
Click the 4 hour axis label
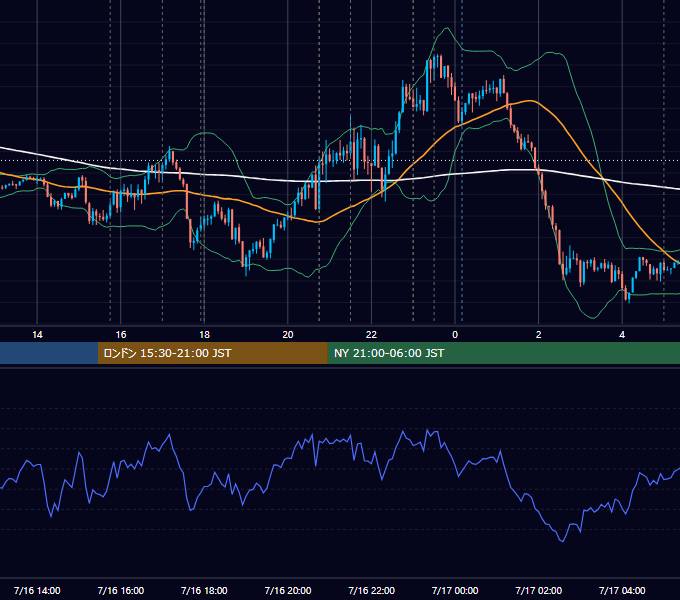click(x=622, y=335)
